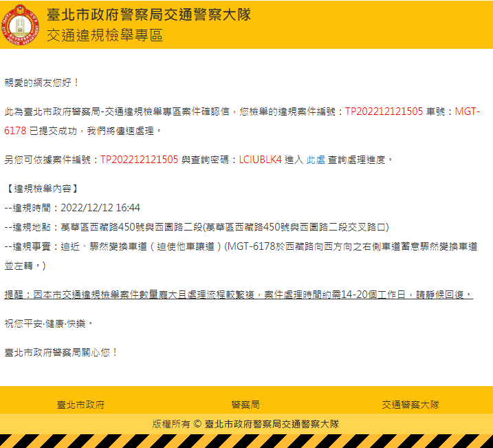This screenshot has width=493, height=448.
Task: Open the 警察局 footer link
Action: coord(245,405)
